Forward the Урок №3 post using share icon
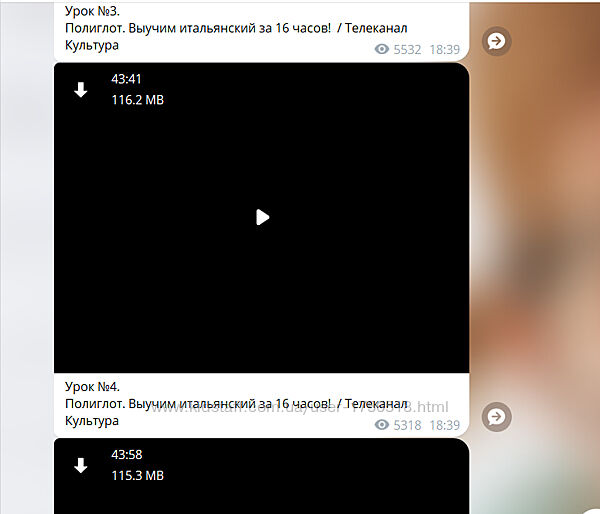 click(496, 41)
